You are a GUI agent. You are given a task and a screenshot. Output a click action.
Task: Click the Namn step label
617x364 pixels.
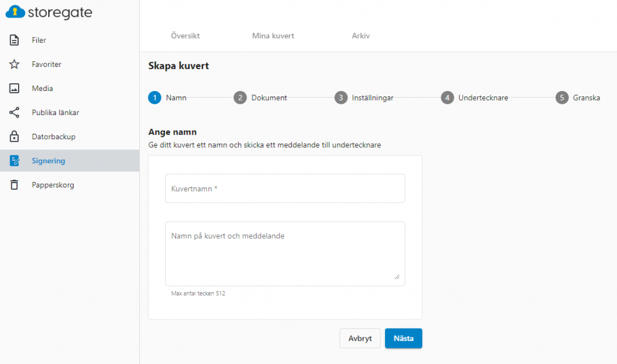pos(176,98)
